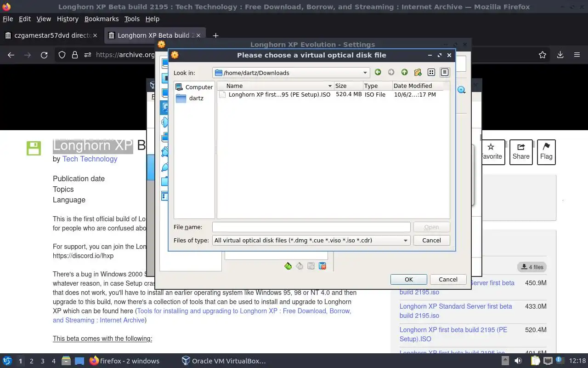This screenshot has width=588, height=368.
Task: Open the taskbar start menu icon
Action: click(x=7, y=361)
